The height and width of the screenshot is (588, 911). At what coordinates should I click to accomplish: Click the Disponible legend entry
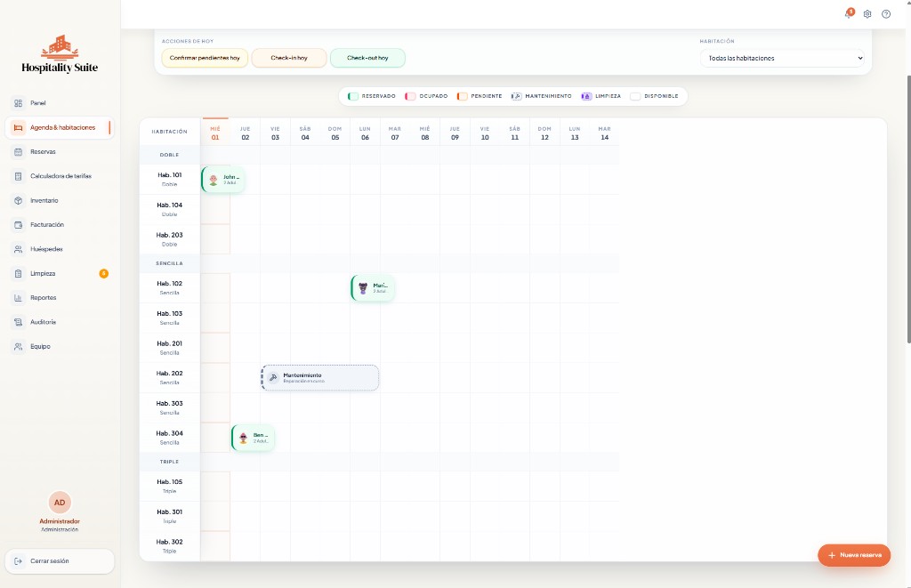pyautogui.click(x=654, y=96)
